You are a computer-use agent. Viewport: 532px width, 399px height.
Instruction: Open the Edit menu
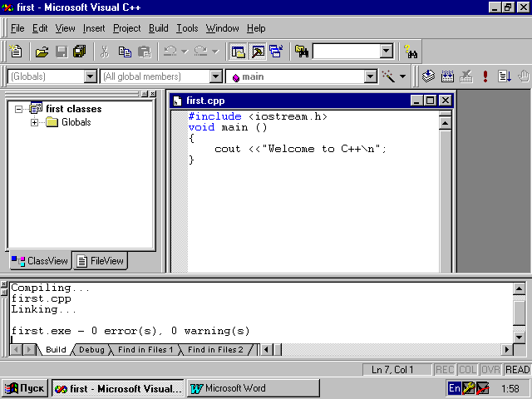(40, 28)
